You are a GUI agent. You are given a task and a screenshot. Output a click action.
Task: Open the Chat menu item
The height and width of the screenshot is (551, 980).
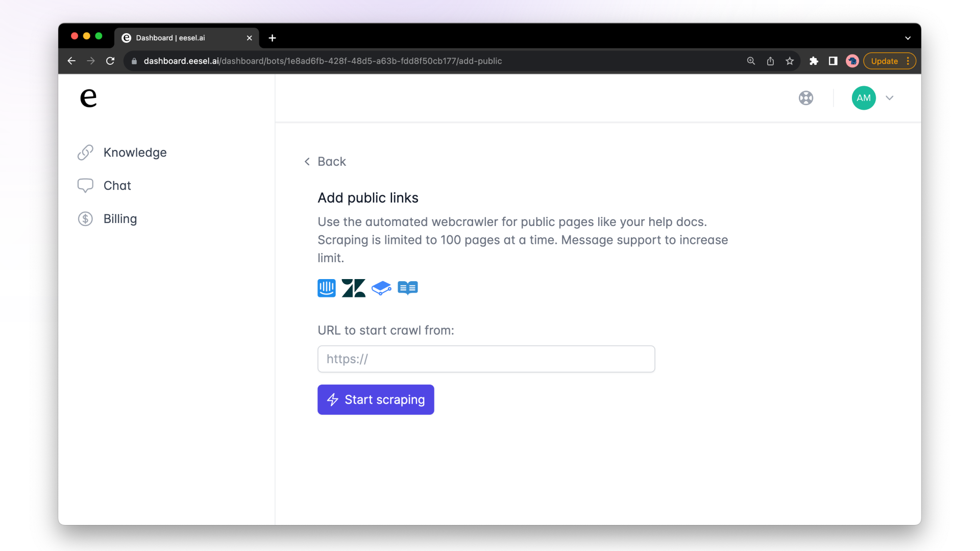tap(117, 185)
